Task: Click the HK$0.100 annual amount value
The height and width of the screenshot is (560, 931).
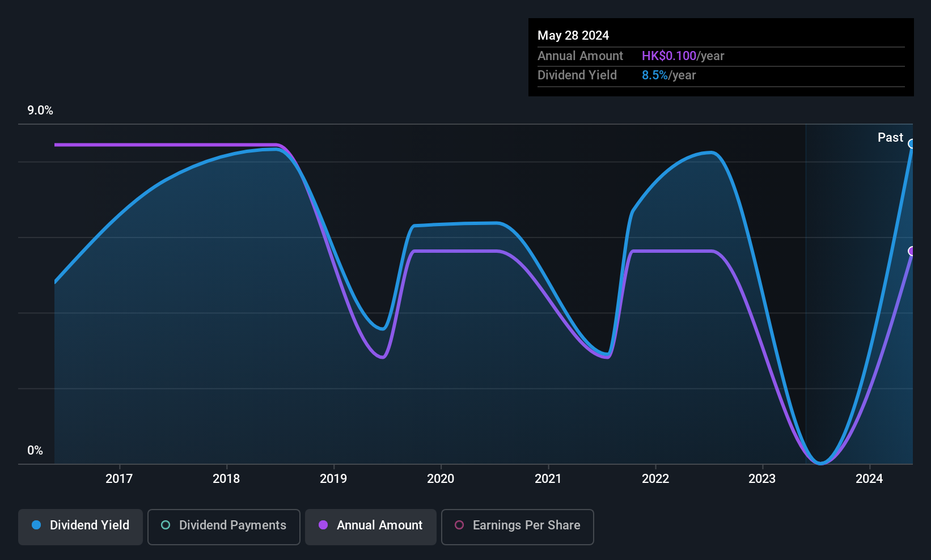Action: [x=669, y=56]
